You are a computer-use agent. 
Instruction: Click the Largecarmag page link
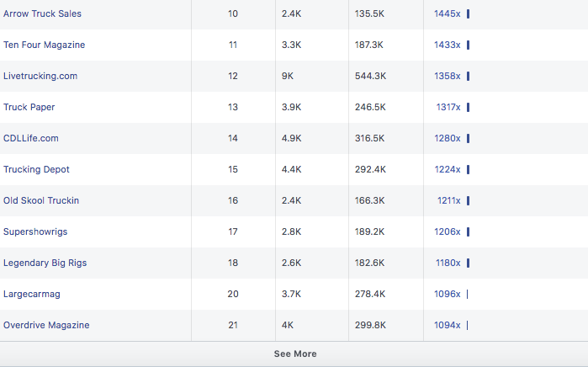click(32, 294)
